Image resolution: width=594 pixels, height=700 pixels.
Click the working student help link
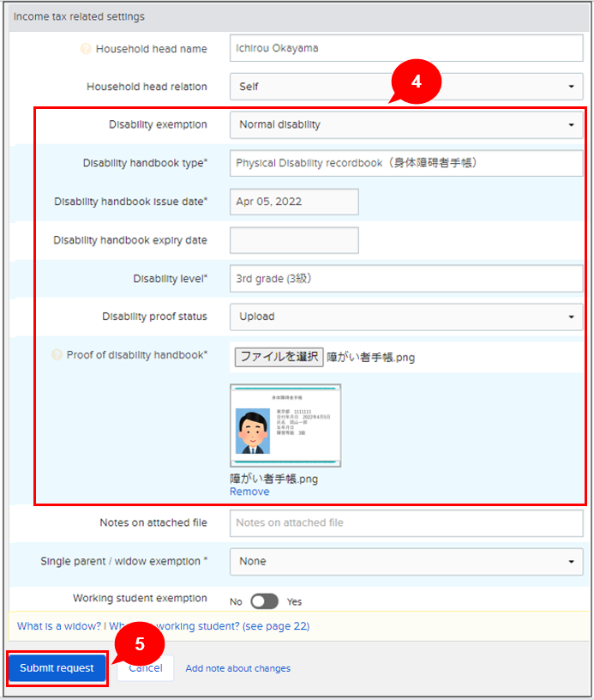[231, 626]
